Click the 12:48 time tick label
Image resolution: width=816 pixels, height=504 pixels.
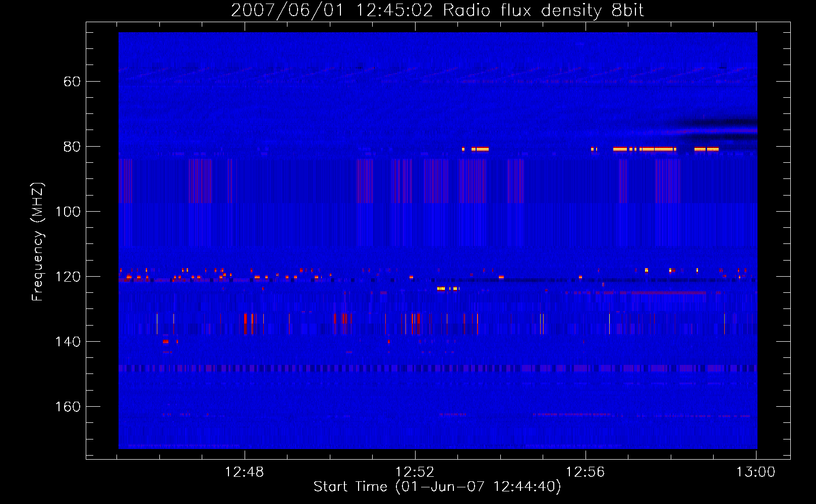click(245, 472)
